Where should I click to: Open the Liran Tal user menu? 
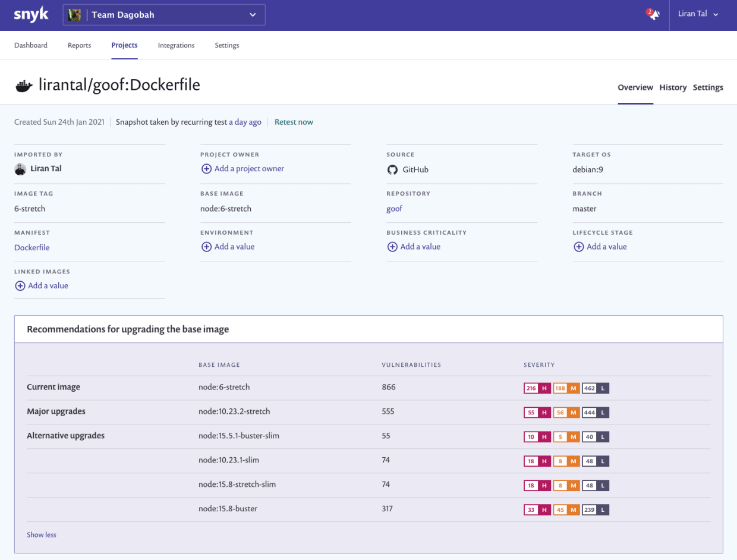pos(698,14)
